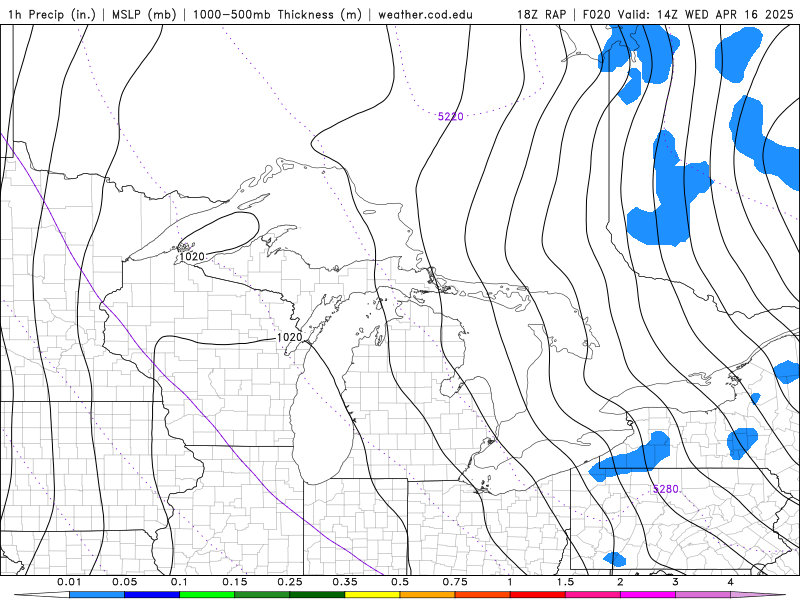Pick the pink 1.5–2 legend swatch
Screen dimensions: 800x600
click(593, 595)
